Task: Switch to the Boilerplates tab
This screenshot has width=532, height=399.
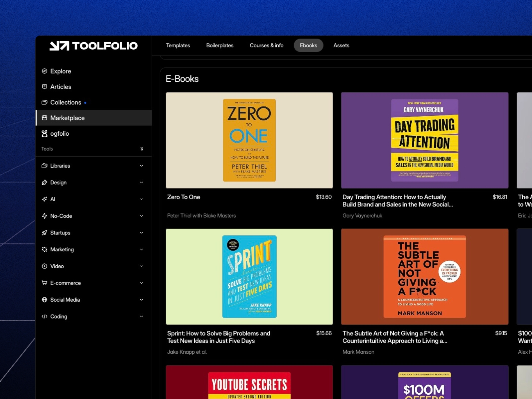Action: [220, 46]
